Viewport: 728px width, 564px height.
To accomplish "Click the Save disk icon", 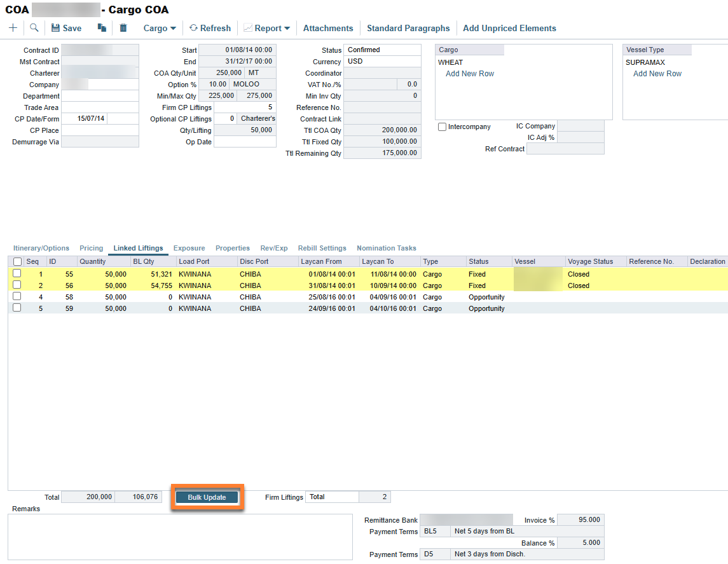I will tap(55, 28).
